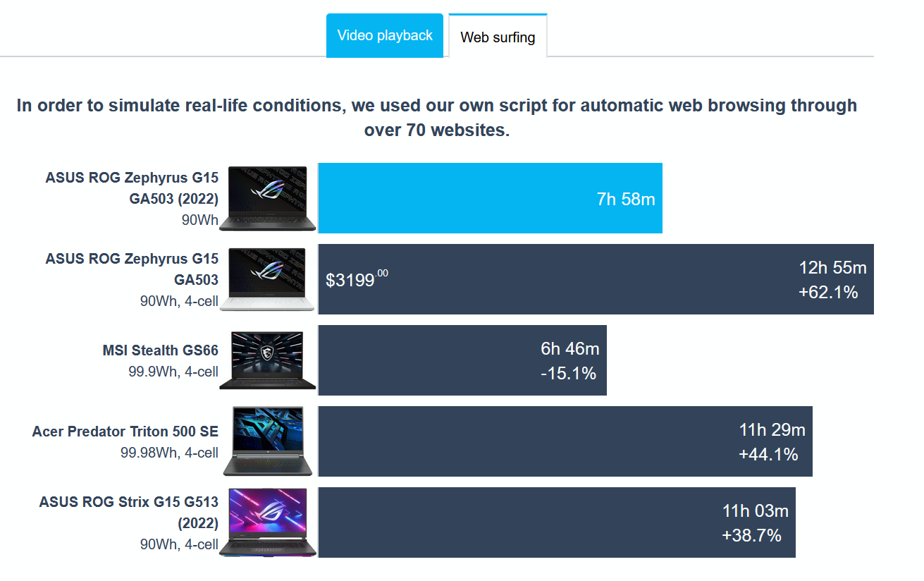
Task: Click the MSI Stealth GS66 name link
Action: (x=160, y=350)
